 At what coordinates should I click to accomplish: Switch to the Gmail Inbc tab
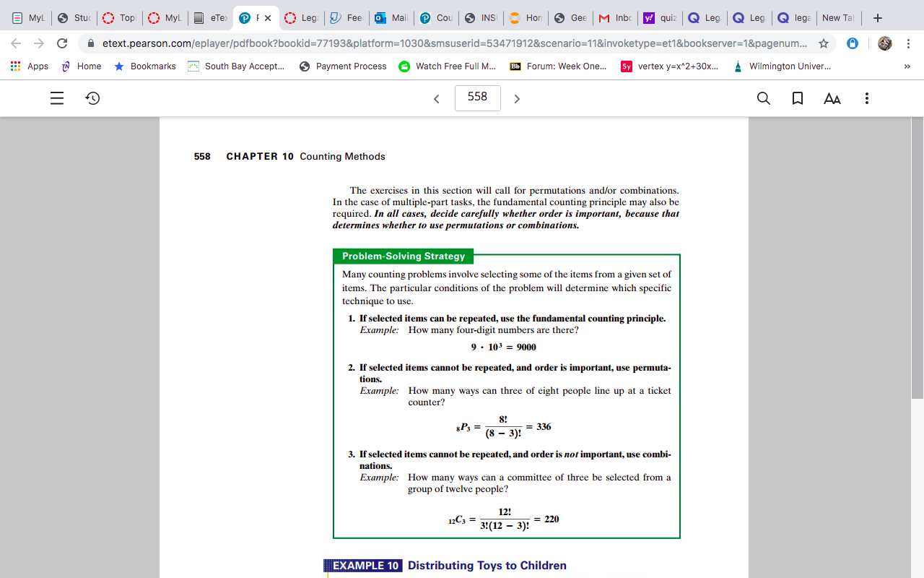click(616, 18)
